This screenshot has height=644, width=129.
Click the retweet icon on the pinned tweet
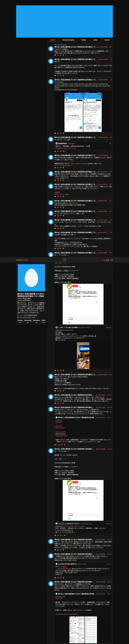pos(58,55)
